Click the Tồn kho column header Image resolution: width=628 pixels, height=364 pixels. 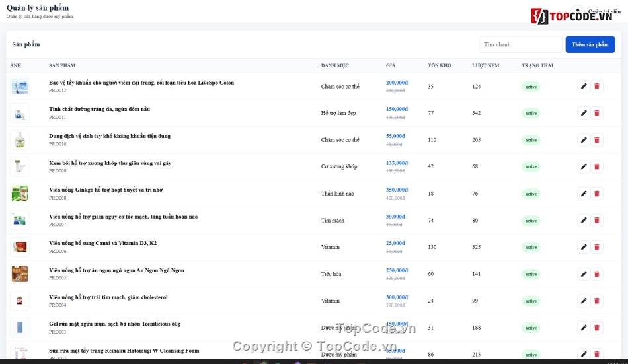click(x=440, y=65)
